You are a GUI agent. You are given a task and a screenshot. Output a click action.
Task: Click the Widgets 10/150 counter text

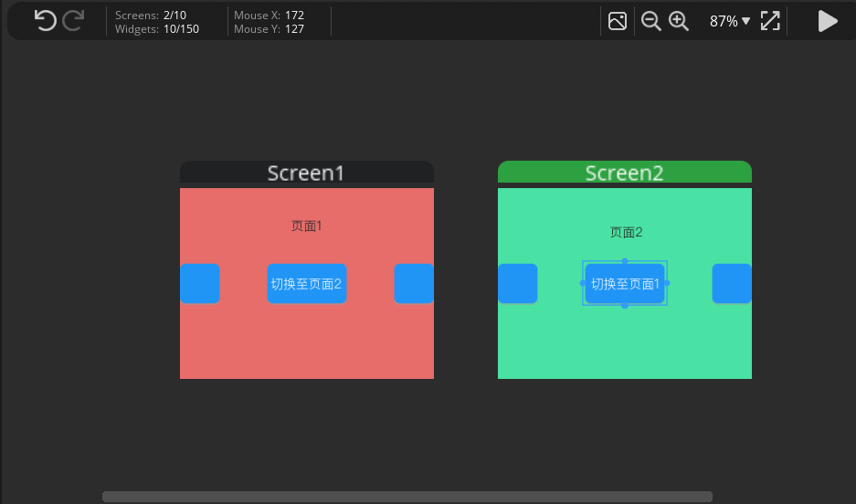click(x=157, y=29)
